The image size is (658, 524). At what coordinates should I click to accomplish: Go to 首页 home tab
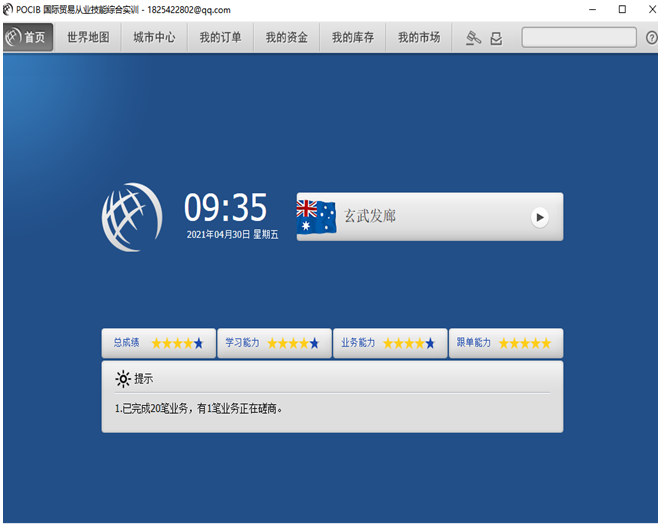pos(27,38)
